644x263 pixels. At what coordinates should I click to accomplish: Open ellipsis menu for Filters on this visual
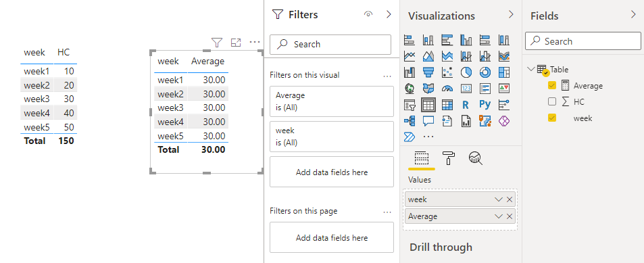pos(387,76)
